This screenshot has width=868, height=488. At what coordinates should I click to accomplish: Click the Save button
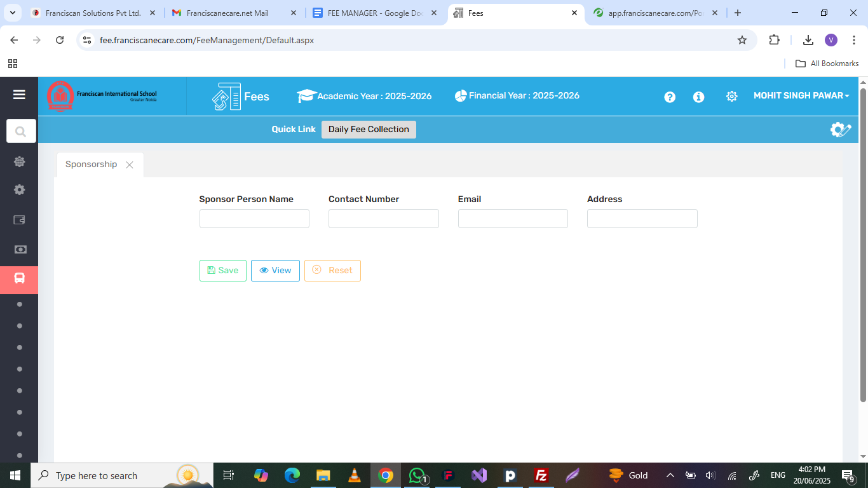tap(223, 271)
